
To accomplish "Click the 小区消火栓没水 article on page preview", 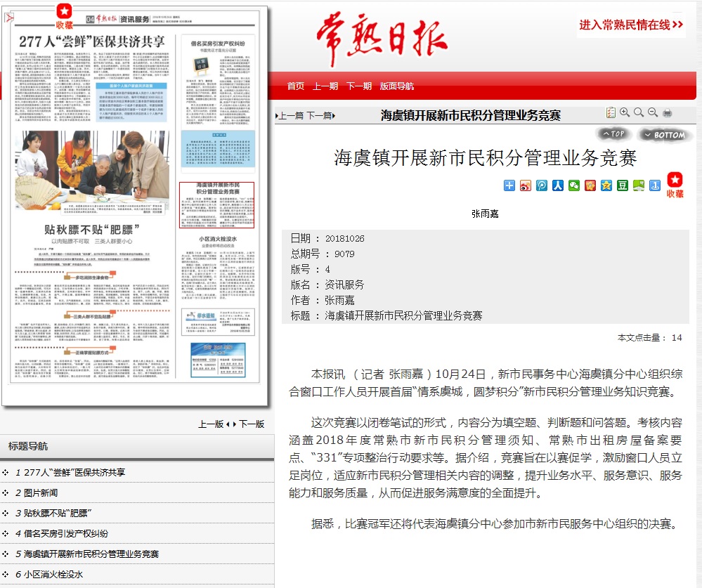I will click(x=218, y=267).
